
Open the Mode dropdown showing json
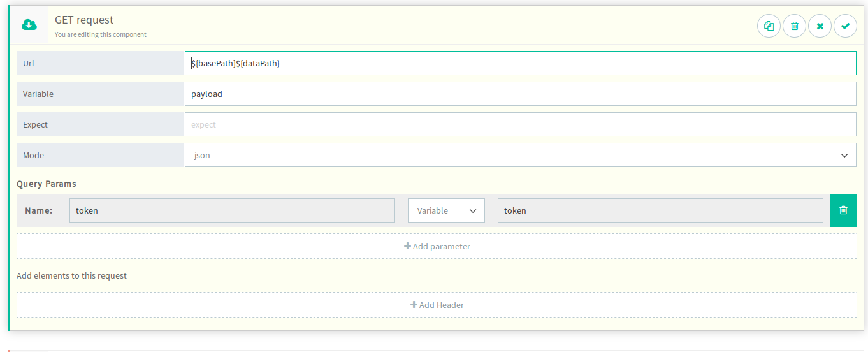point(520,155)
